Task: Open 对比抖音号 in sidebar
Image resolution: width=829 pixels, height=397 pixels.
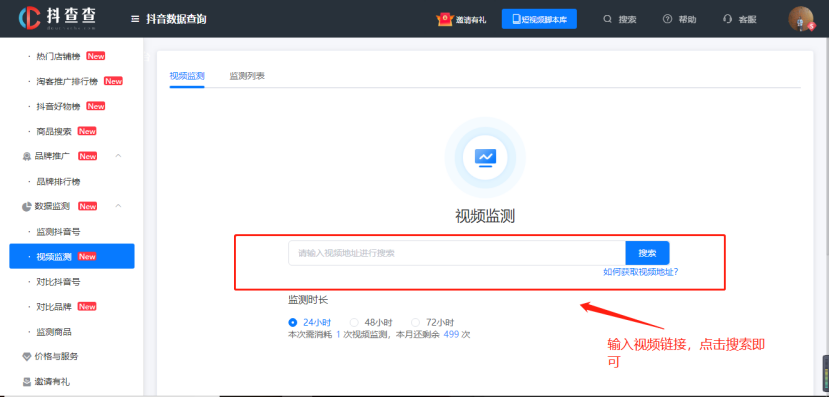Action: pos(58,282)
